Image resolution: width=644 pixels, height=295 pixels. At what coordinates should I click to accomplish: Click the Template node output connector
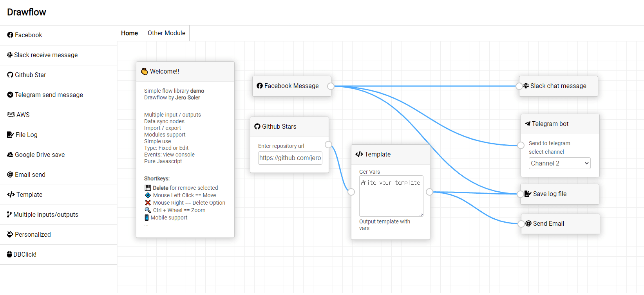[430, 192]
